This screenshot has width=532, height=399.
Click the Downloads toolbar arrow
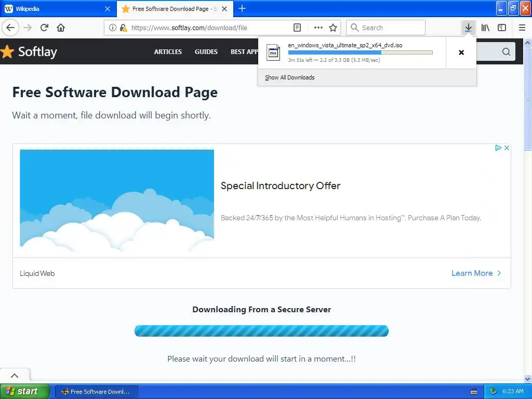coord(468,28)
